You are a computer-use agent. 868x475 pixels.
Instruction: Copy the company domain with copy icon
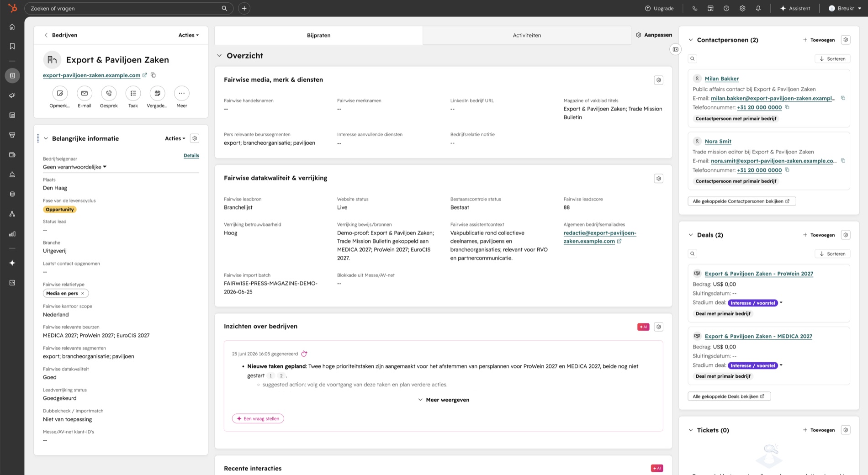tap(153, 75)
